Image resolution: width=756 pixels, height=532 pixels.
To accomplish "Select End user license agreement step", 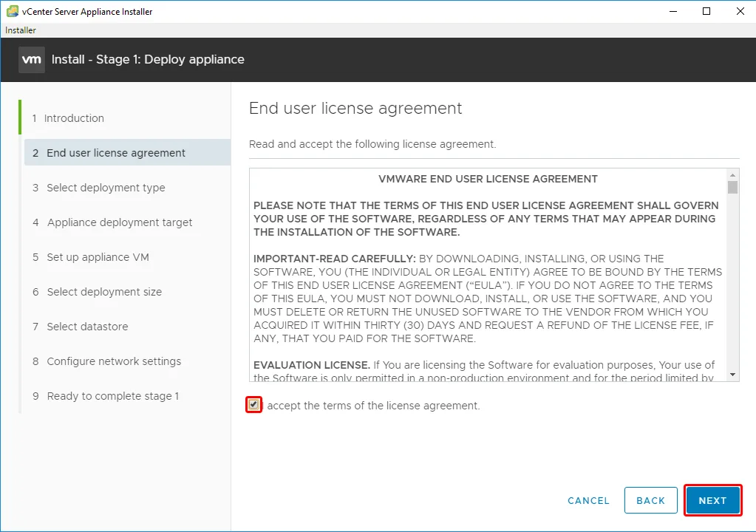I will (x=127, y=153).
